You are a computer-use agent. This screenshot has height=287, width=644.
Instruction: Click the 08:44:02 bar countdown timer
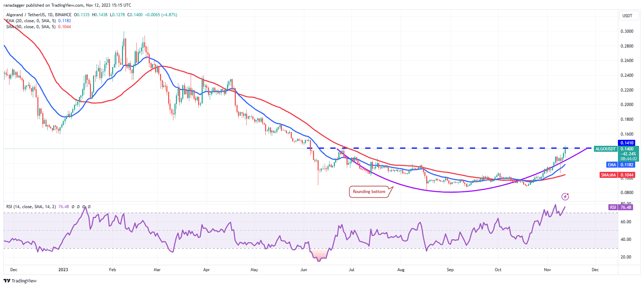628,159
